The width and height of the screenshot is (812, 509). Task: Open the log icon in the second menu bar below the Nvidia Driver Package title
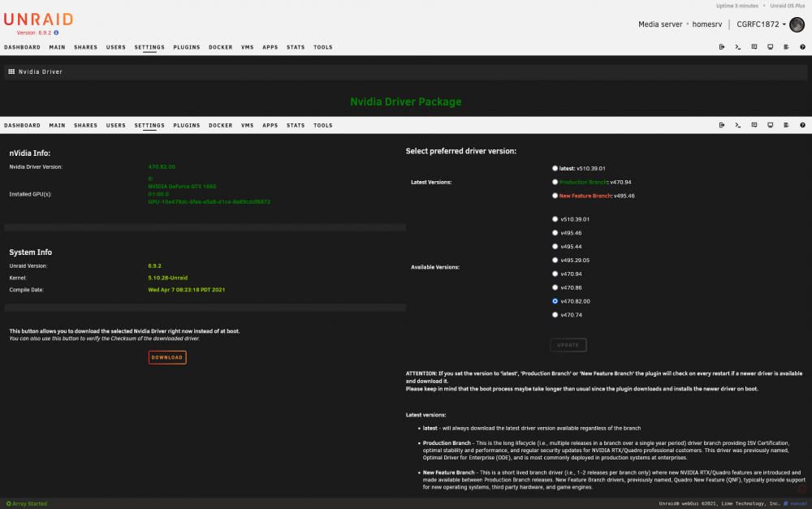[786, 125]
